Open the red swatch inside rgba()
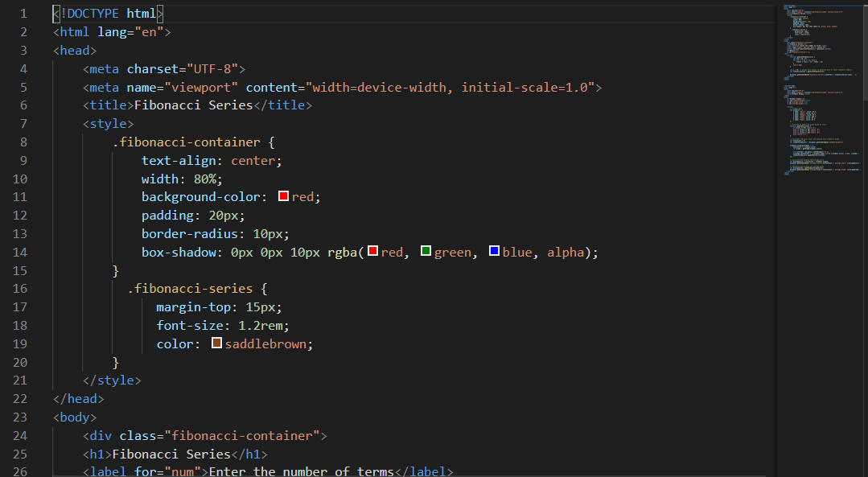The image size is (868, 477). pos(372,251)
